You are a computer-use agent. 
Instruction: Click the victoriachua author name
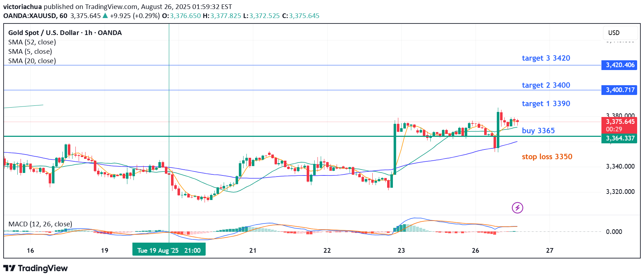(x=22, y=6)
